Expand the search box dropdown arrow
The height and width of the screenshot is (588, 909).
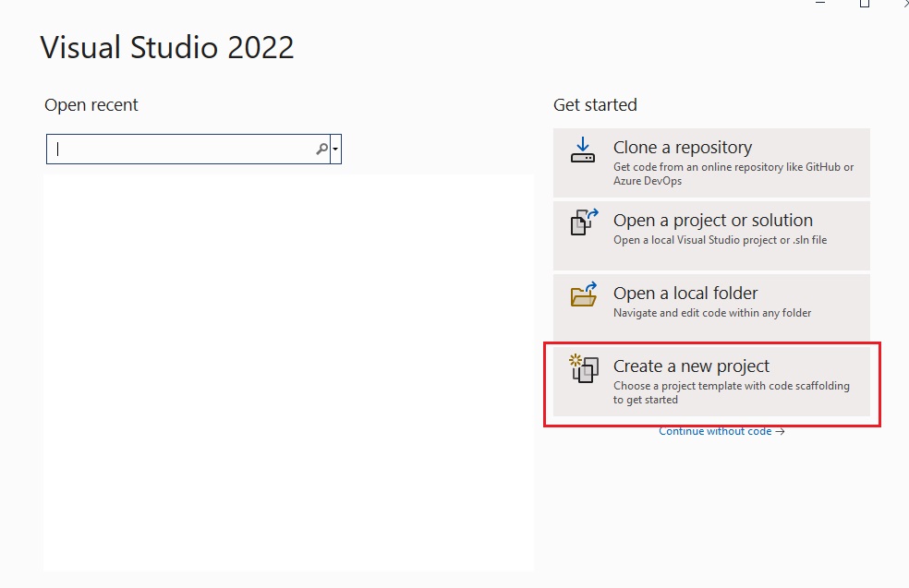(335, 149)
